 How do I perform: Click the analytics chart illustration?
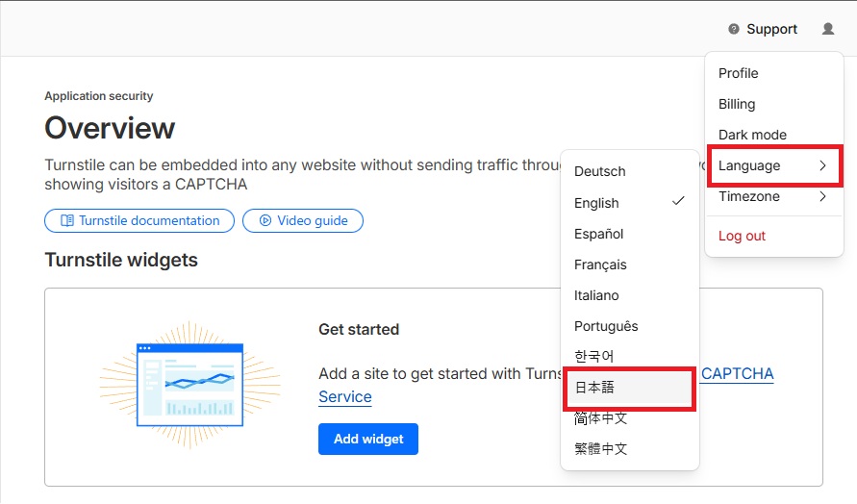189,381
